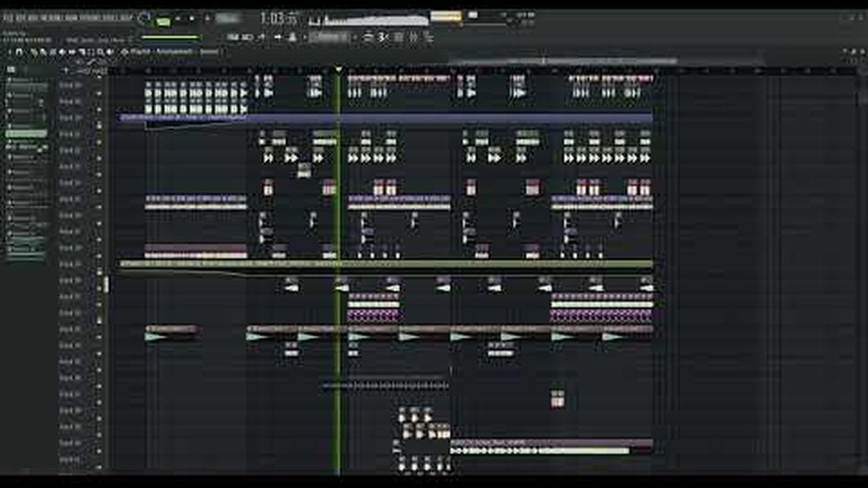This screenshot has height=488, width=868.
Task: Toggle the green Pattern/Song mode button
Action: pyautogui.click(x=163, y=20)
